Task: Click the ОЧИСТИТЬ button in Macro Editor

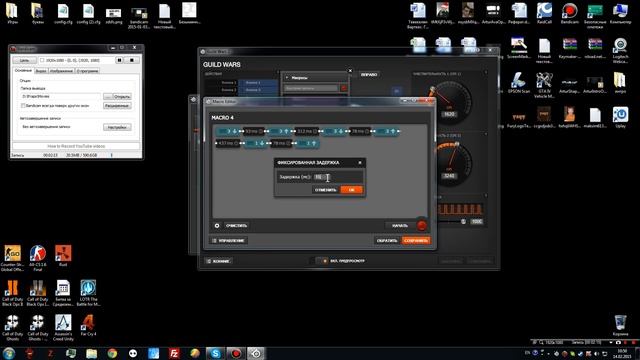Action: coord(236,225)
